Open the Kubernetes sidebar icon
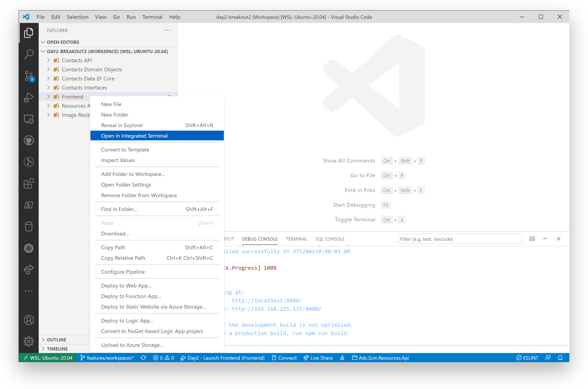The width and height of the screenshot is (588, 389). point(29,248)
